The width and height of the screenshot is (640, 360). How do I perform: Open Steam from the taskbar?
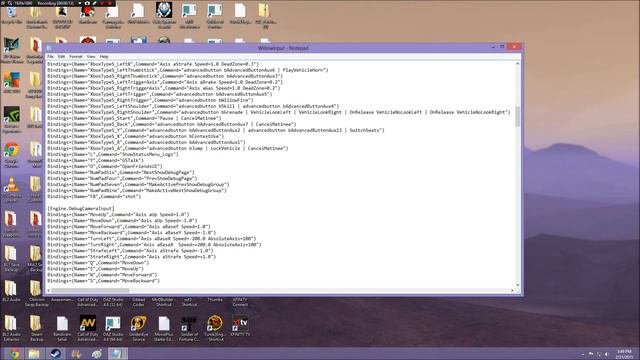click(56, 354)
